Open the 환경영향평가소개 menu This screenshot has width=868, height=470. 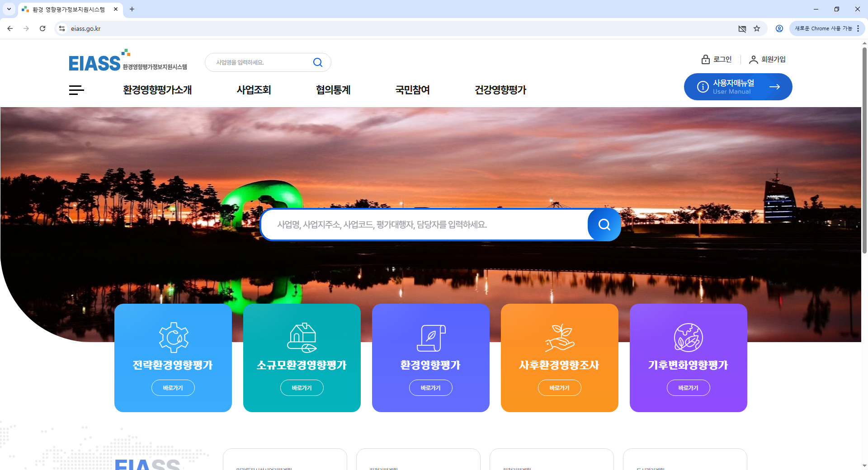point(157,90)
